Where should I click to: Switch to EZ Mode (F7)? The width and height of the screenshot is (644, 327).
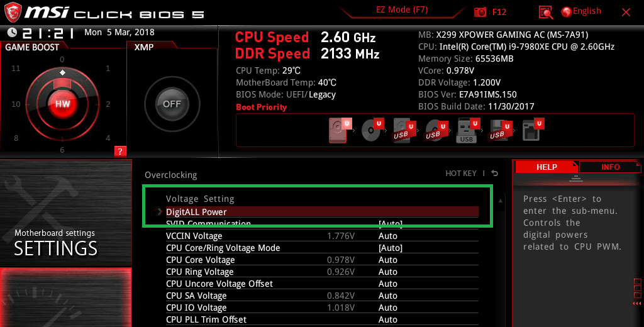pos(402,10)
